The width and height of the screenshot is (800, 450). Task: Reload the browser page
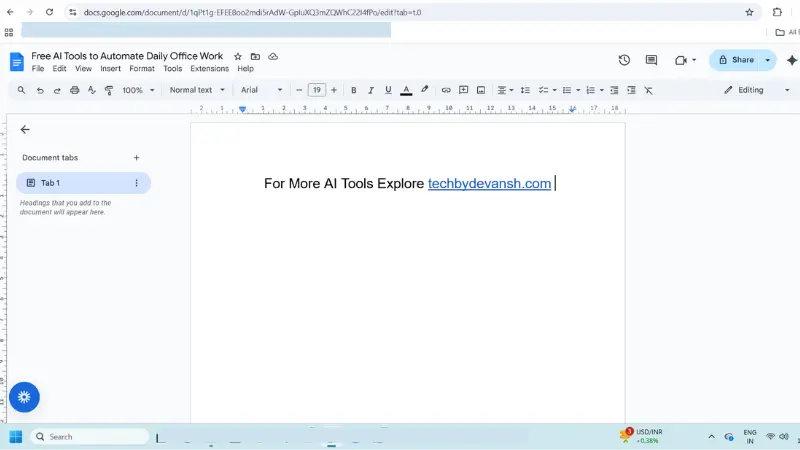49,12
